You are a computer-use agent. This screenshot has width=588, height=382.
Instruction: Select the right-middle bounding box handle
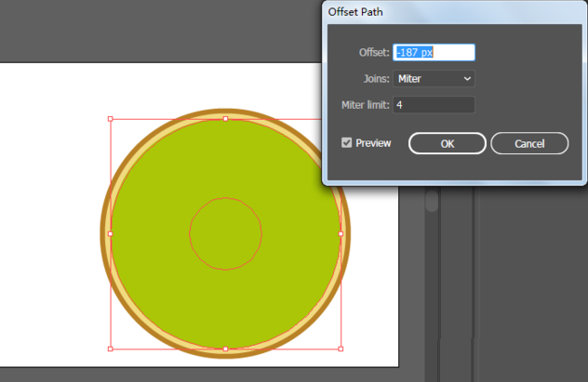tap(341, 233)
